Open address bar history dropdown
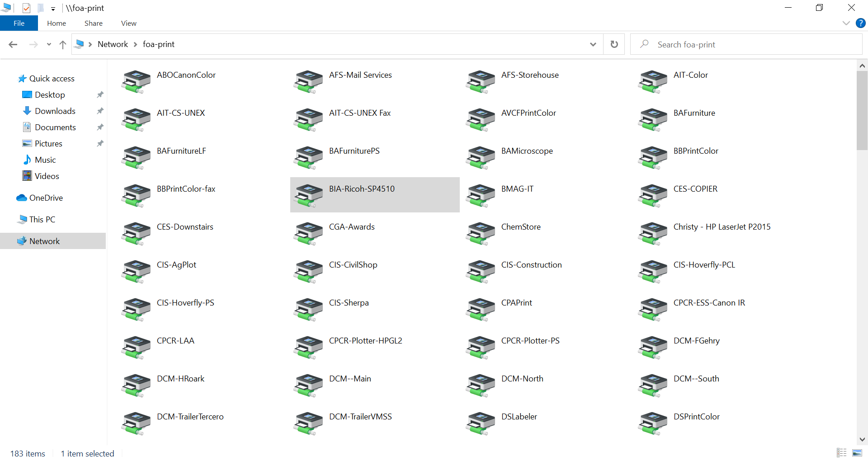This screenshot has width=868, height=461. pos(593,44)
